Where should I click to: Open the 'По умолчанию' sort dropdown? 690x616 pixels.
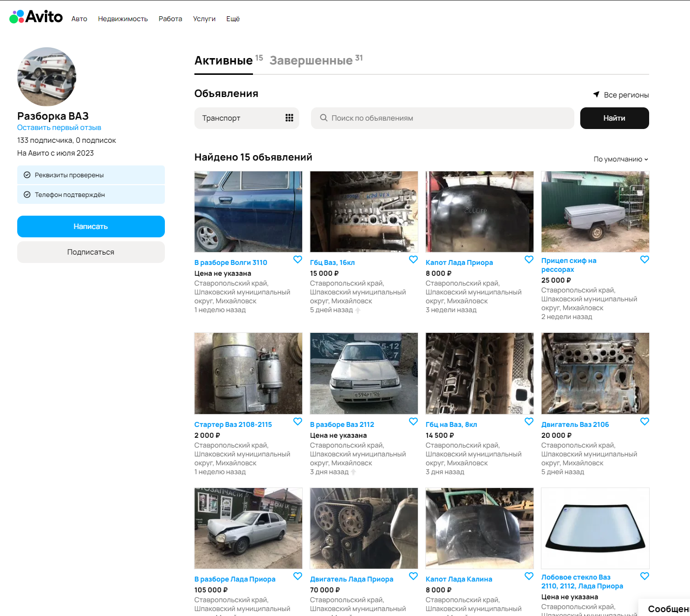coord(621,159)
